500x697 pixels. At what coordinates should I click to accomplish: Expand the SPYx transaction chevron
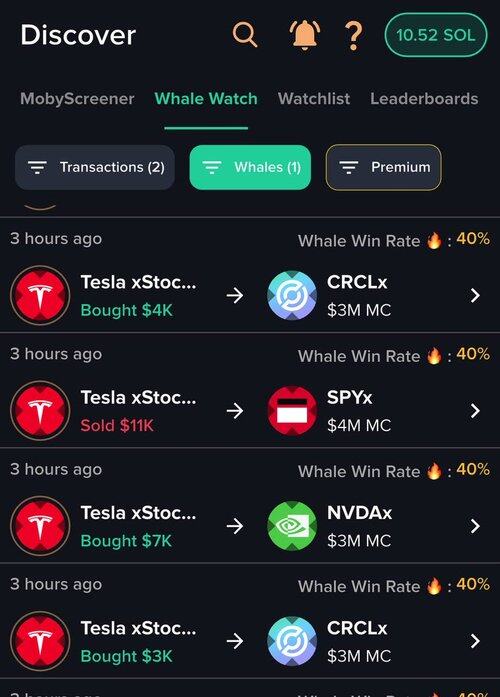475,410
